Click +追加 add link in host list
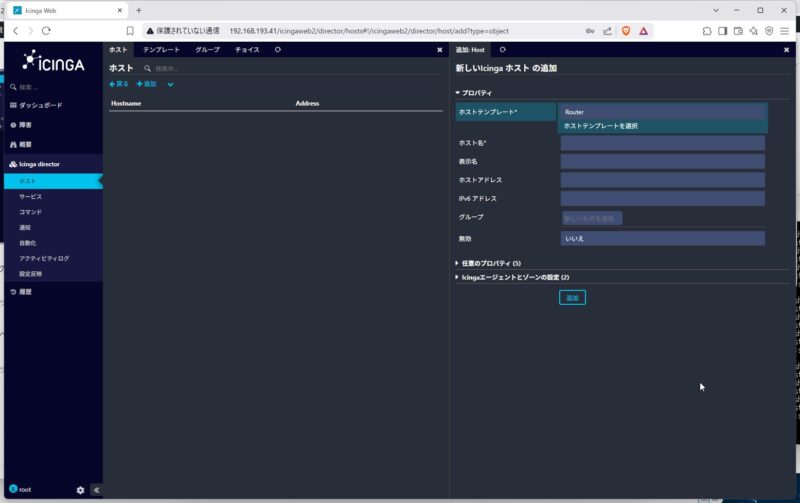Image resolution: width=800 pixels, height=503 pixels. point(146,84)
